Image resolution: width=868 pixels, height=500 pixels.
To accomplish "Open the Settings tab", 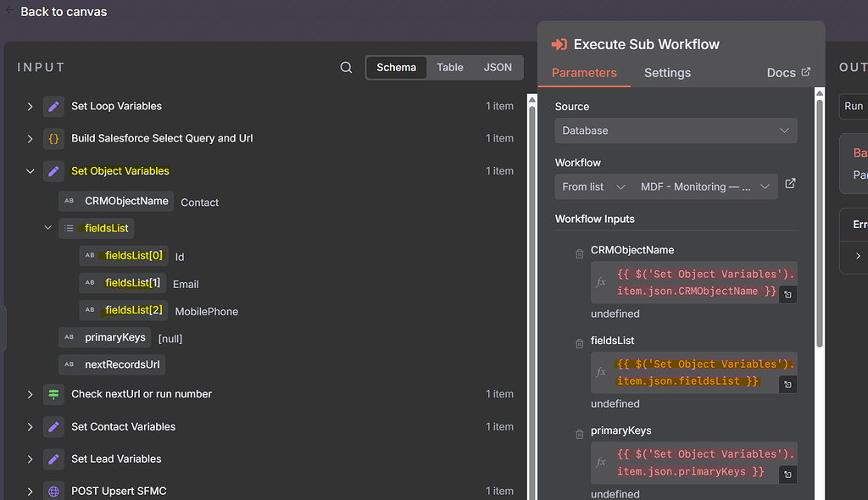I will pos(667,73).
